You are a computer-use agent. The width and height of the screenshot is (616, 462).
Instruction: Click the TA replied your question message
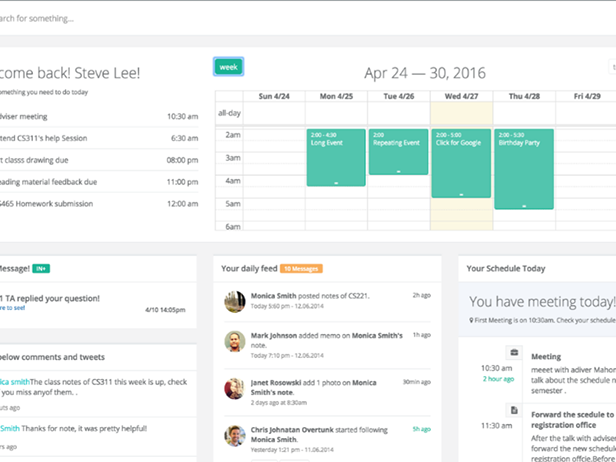[x=50, y=299]
